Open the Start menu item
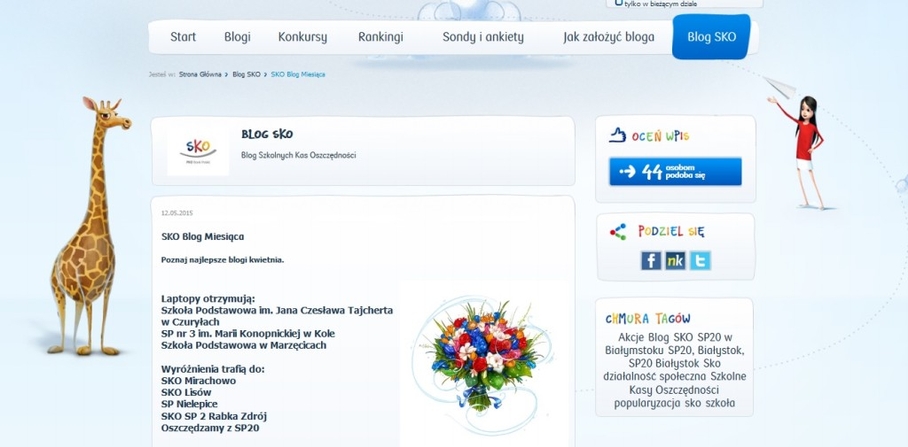The height and width of the screenshot is (447, 908). click(x=183, y=37)
